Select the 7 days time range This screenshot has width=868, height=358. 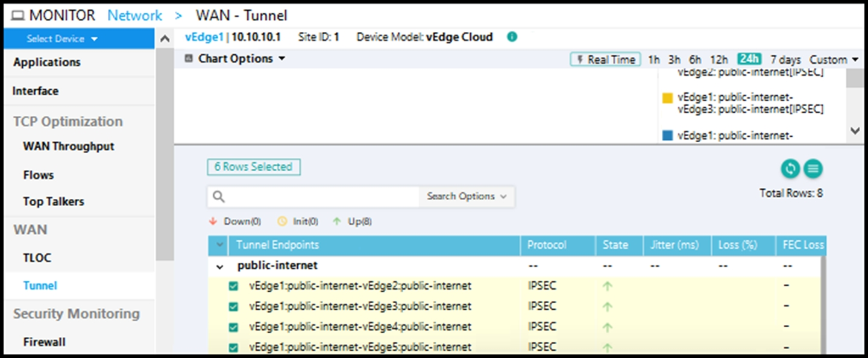pyautogui.click(x=785, y=59)
